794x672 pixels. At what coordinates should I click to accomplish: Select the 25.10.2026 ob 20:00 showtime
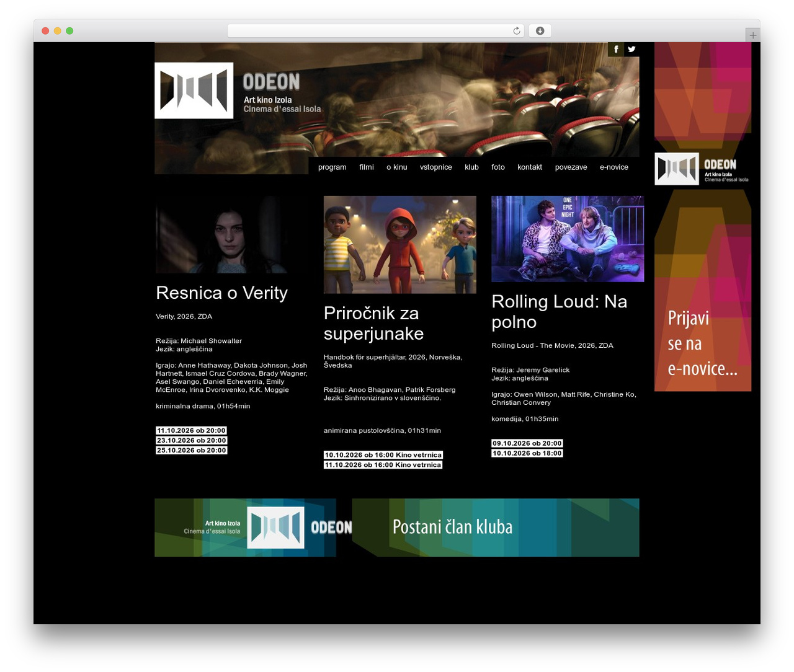pos(191,451)
